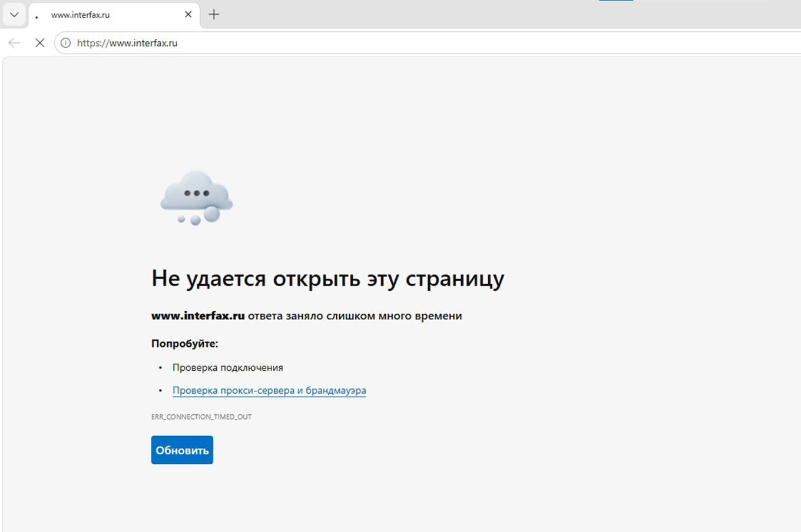The image size is (801, 532).
Task: Click 'Проверка подключения' list item
Action: click(228, 368)
